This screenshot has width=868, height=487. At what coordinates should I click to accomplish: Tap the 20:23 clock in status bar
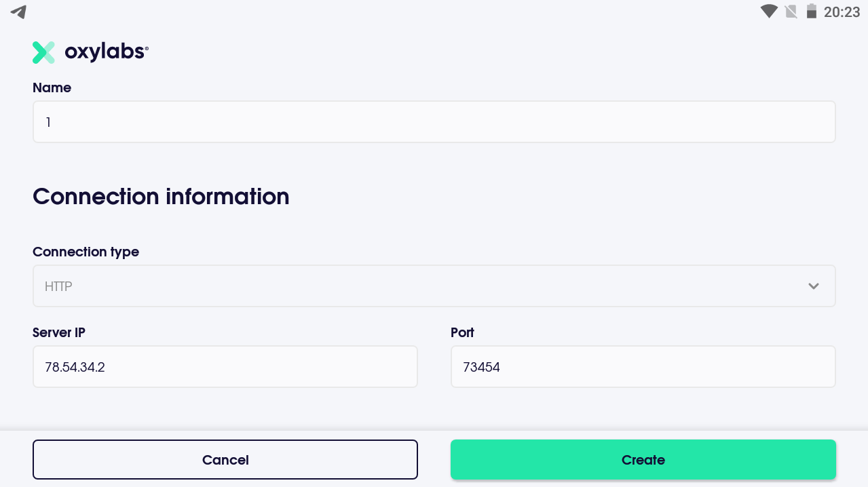(842, 12)
